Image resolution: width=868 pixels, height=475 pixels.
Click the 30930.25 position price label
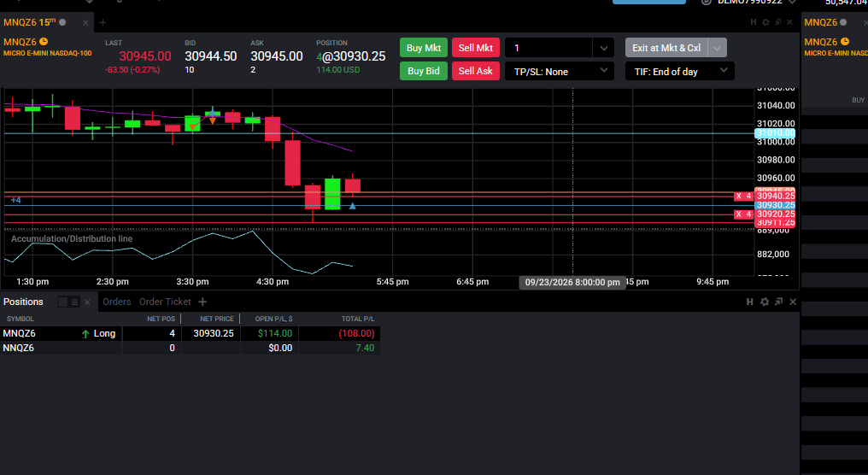[775, 205]
